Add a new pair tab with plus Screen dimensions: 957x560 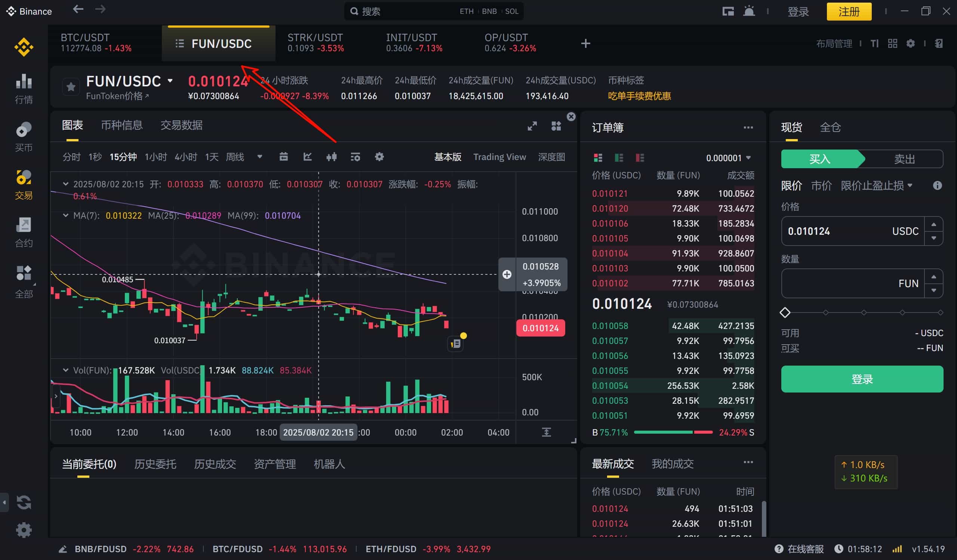click(x=585, y=43)
